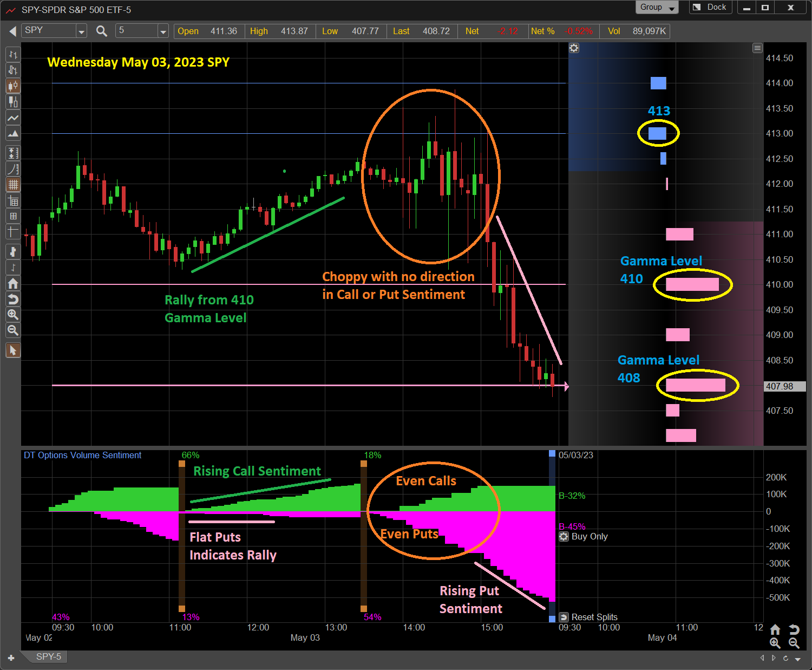The image size is (812, 670).
Task: Click the Net % value -0.52%
Action: [578, 31]
